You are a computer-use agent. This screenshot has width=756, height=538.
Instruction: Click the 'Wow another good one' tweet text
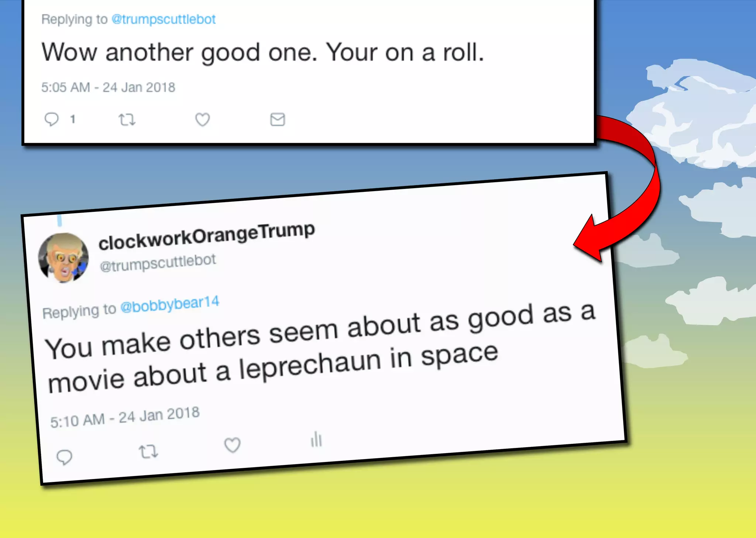tap(263, 52)
